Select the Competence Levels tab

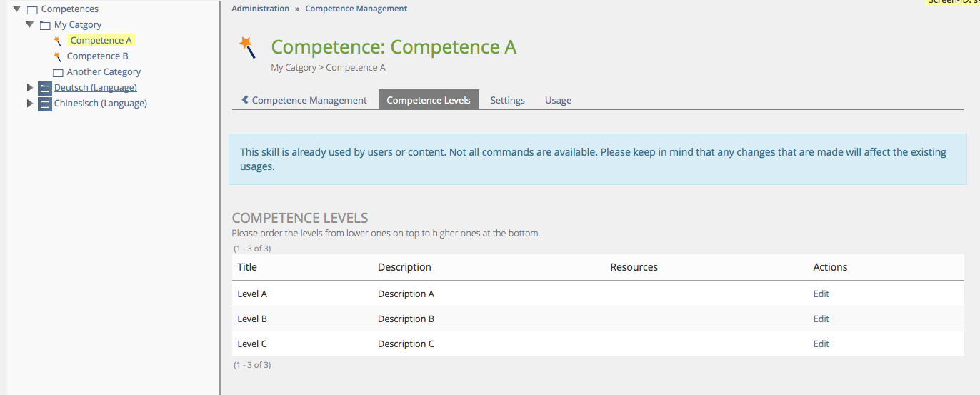(x=429, y=100)
